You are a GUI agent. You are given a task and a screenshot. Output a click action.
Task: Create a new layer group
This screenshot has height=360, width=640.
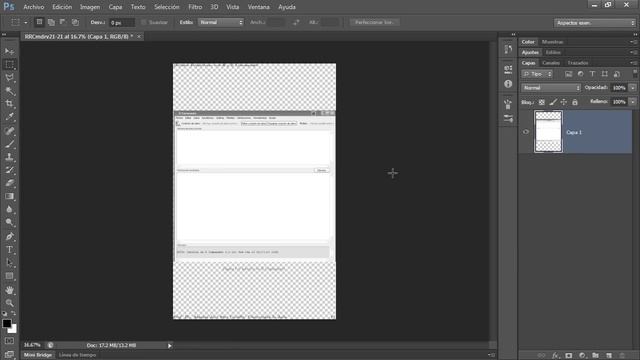596,356
